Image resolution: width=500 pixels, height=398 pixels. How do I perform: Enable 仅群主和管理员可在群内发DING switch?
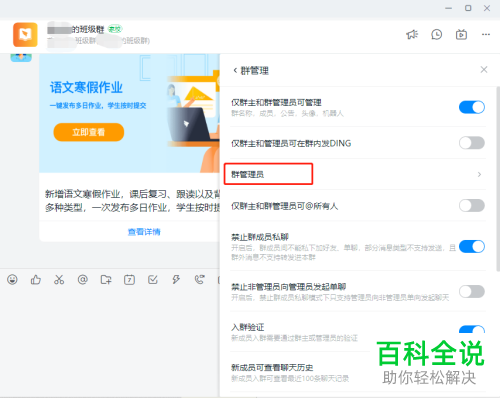(472, 143)
